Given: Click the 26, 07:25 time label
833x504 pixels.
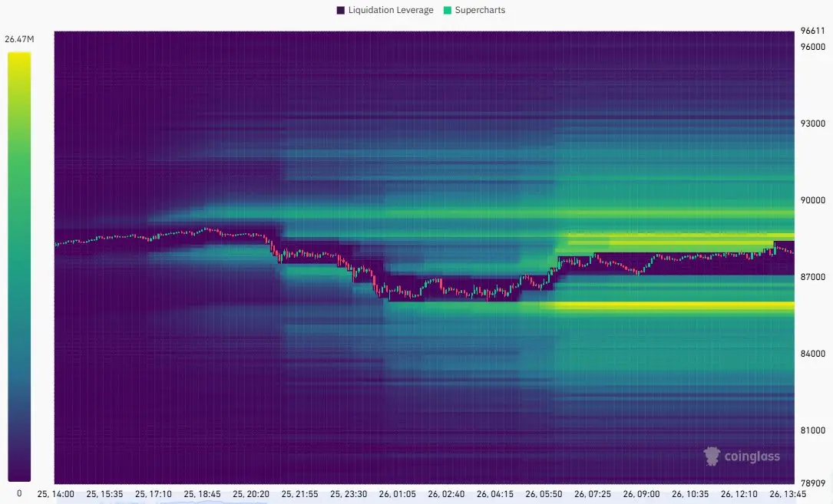Looking at the screenshot, I should (x=593, y=494).
